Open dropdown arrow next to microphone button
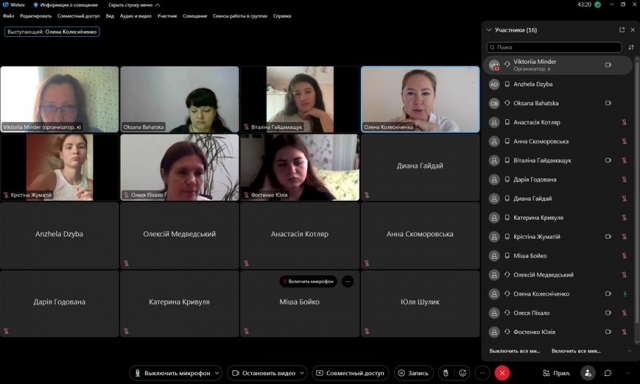This screenshot has height=384, width=640. point(217,373)
